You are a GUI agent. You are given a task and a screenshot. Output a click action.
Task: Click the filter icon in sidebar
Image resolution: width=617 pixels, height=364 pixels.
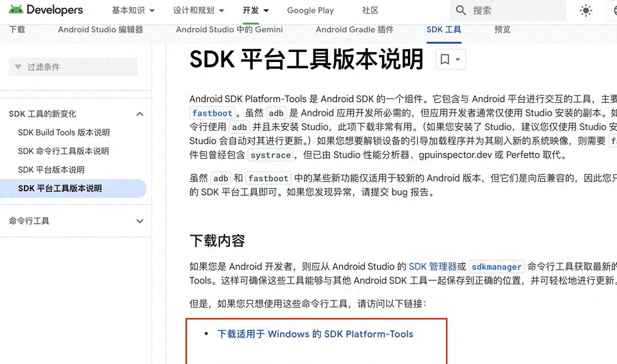(18, 67)
